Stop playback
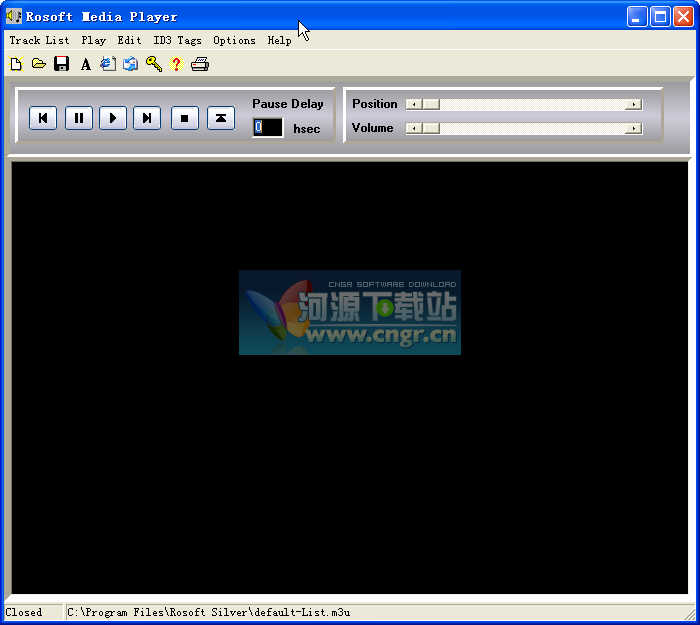This screenshot has height=625, width=700. pos(184,118)
